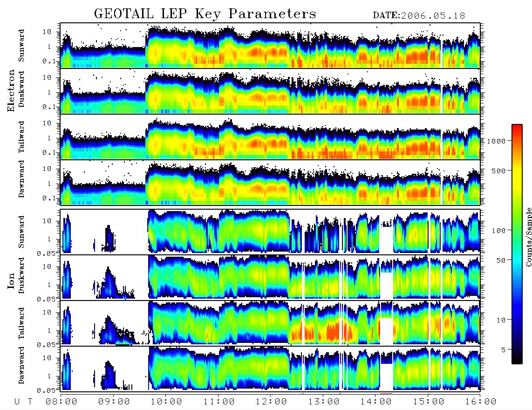Click inside the Electron Duskward spectrogram panel
532x410 pixels.
270,91
